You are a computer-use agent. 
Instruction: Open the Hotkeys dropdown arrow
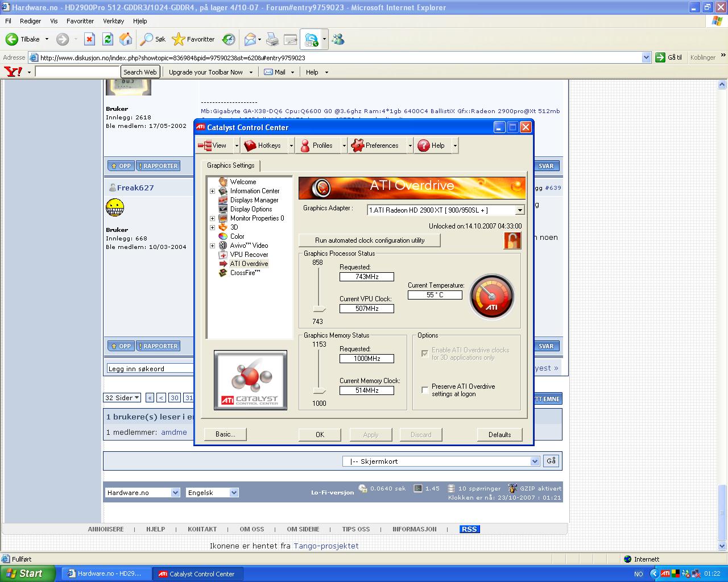[291, 145]
